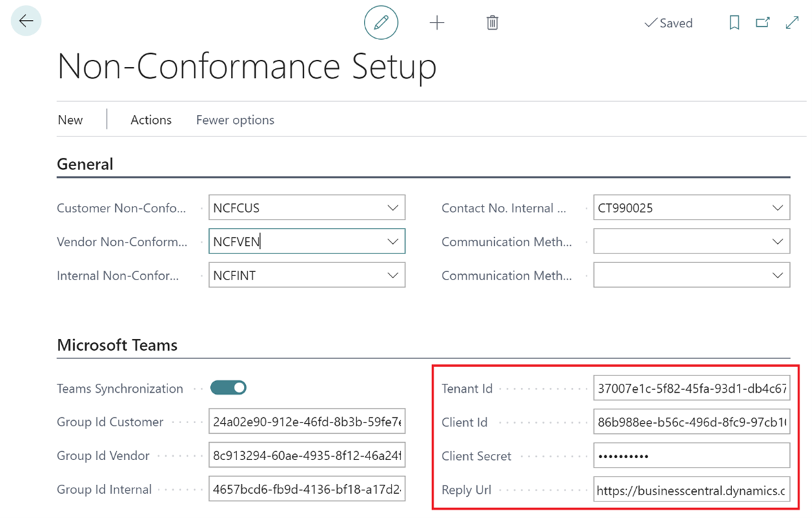Click the trash delete icon
This screenshot has height=518, width=812.
(492, 23)
